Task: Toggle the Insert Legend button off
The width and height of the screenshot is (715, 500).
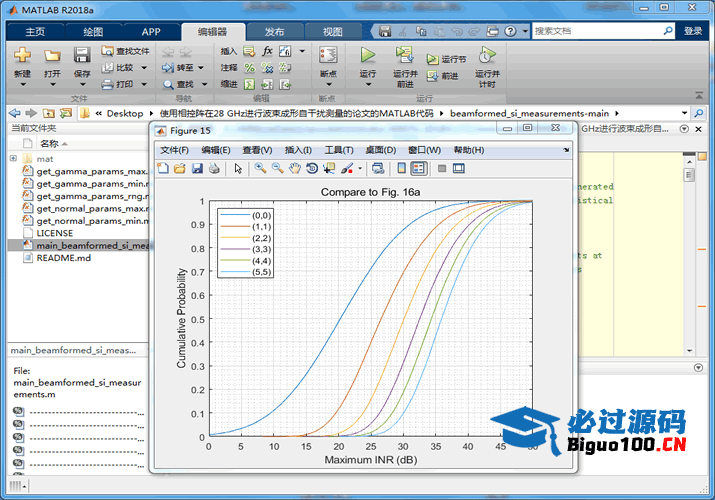Action: tap(418, 169)
